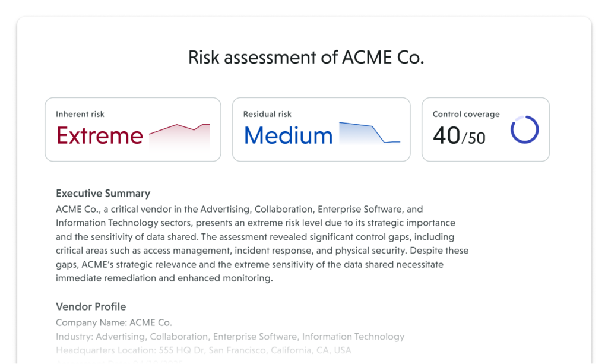Click the first line of the summary paragraph
The width and height of the screenshot is (608, 364).
[x=239, y=210]
